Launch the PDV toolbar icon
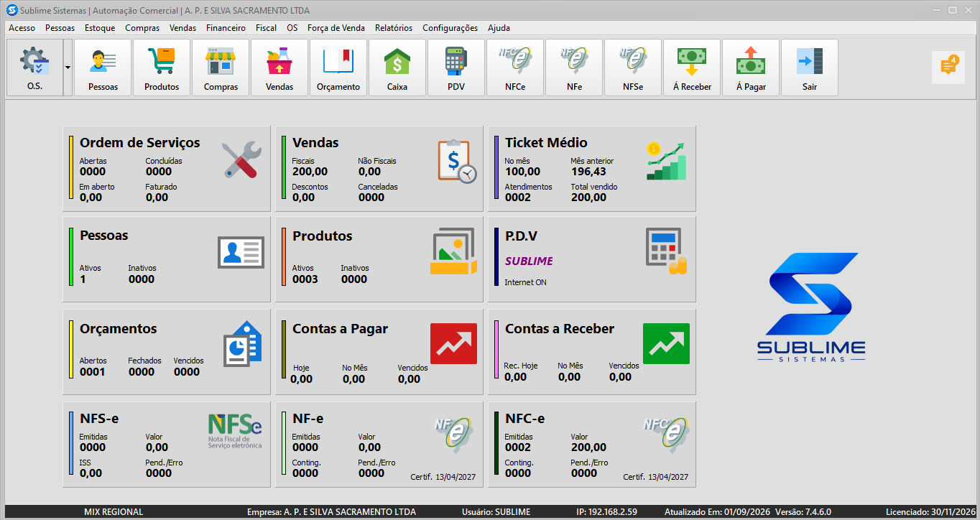The height and width of the screenshot is (520, 980). pyautogui.click(x=456, y=68)
